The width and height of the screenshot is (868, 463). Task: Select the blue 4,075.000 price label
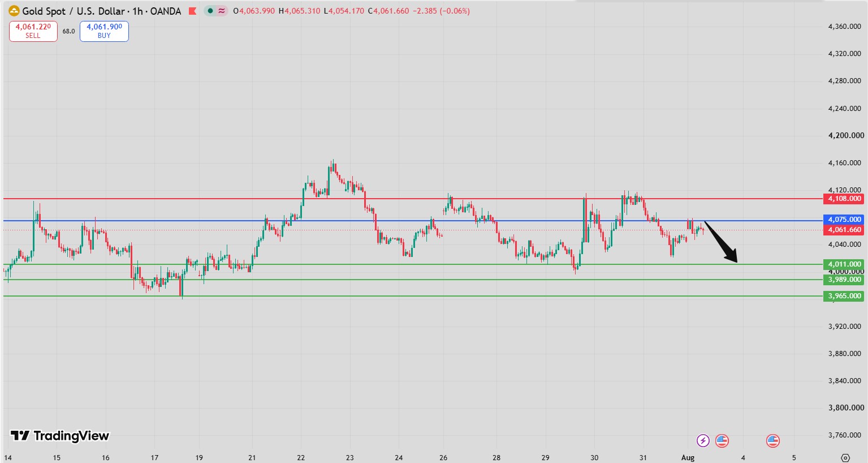tap(844, 220)
